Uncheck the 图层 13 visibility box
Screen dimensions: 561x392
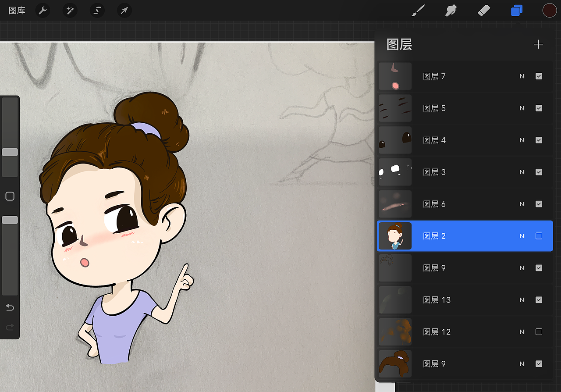point(539,300)
